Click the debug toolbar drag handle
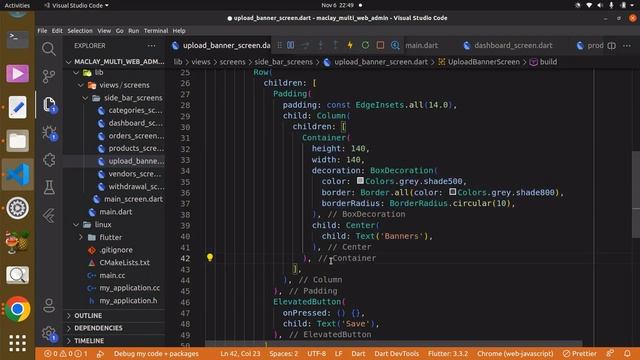Viewport: 640px width, 360px height. pyautogui.click(x=280, y=45)
